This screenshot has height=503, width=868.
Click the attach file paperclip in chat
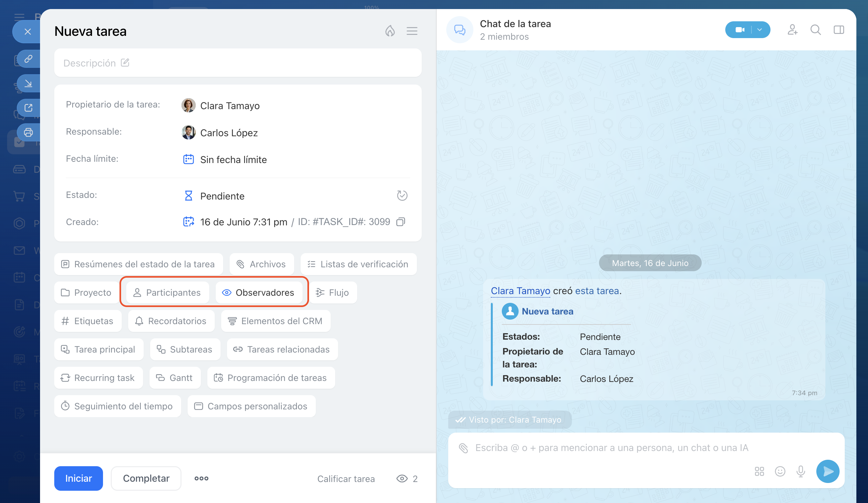pos(464,448)
